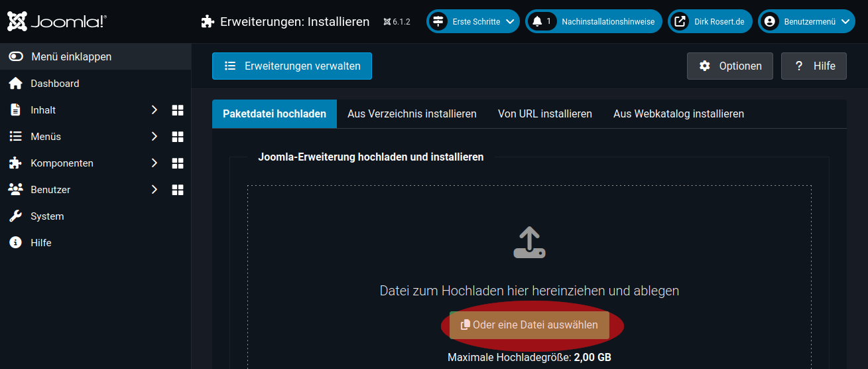Open the Dashboard menu item

click(x=95, y=84)
